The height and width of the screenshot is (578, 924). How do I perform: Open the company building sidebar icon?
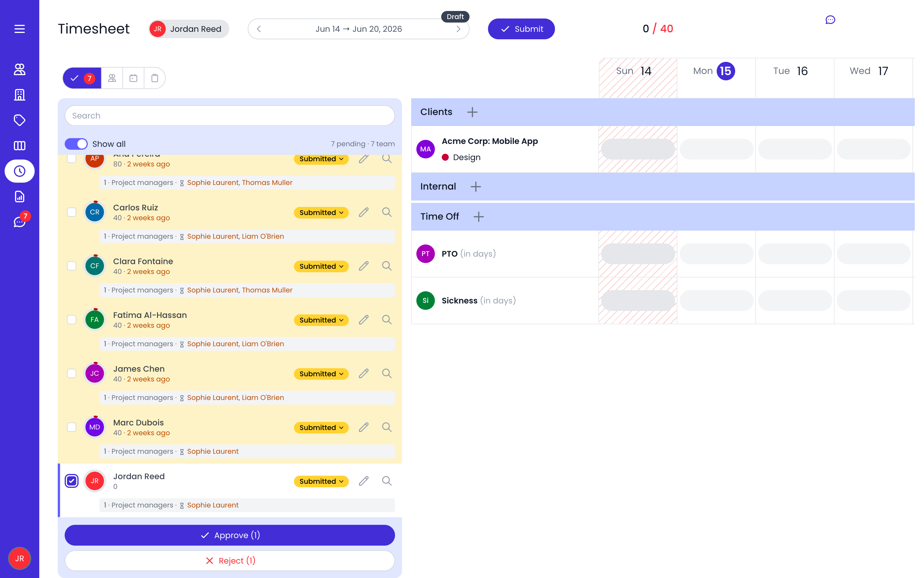(x=19, y=95)
